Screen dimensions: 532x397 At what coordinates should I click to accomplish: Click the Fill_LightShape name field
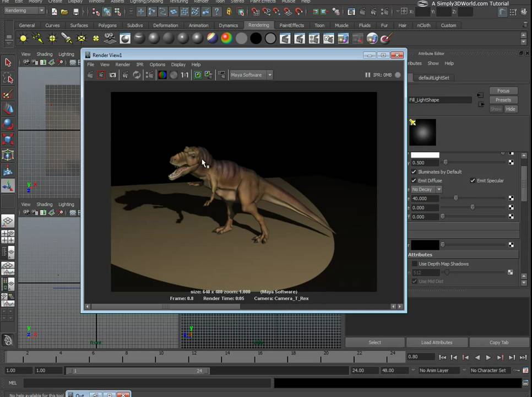click(x=439, y=100)
